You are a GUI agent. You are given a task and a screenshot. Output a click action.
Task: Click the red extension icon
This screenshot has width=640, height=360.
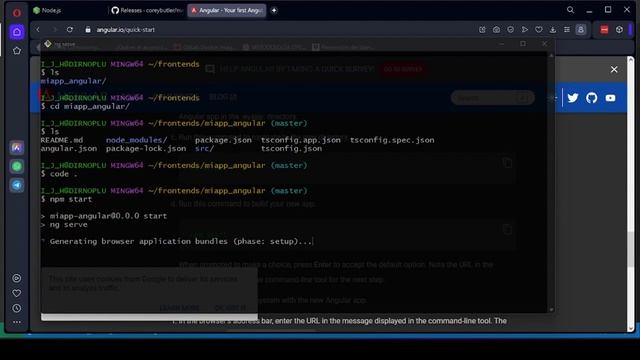click(x=604, y=29)
